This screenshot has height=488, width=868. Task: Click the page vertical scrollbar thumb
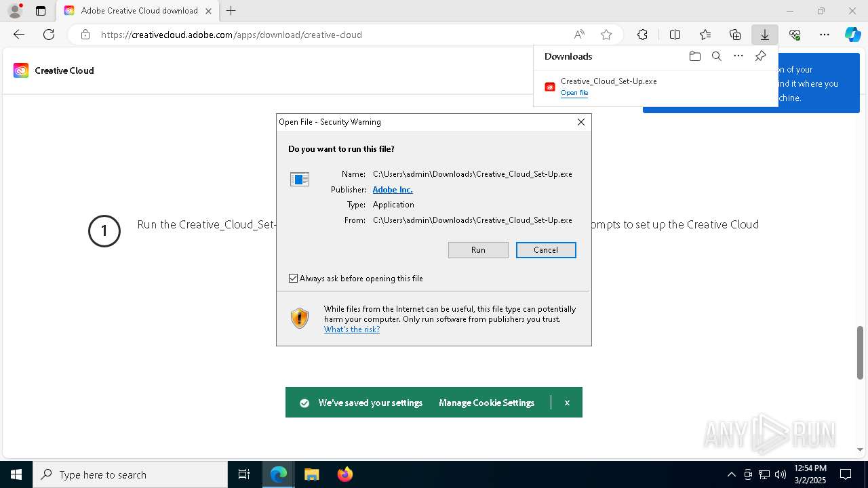860,352
